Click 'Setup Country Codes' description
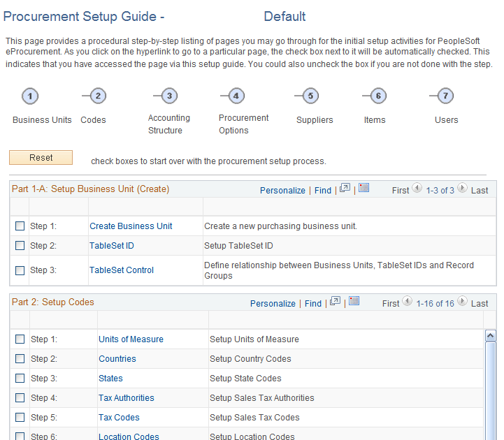 coord(250,359)
